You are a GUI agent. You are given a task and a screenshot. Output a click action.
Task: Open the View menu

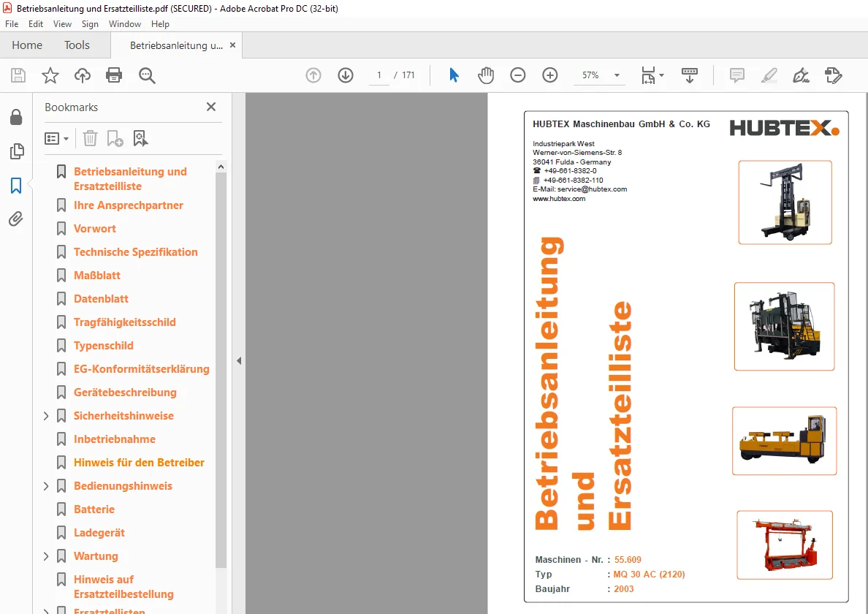click(x=62, y=24)
